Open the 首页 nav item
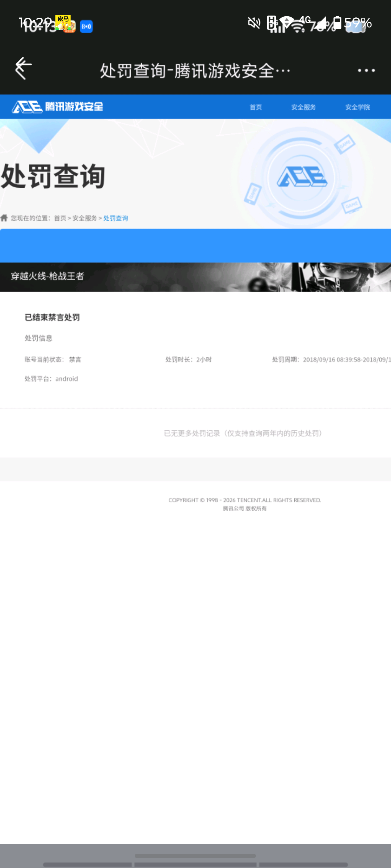The height and width of the screenshot is (868, 391). pos(256,107)
